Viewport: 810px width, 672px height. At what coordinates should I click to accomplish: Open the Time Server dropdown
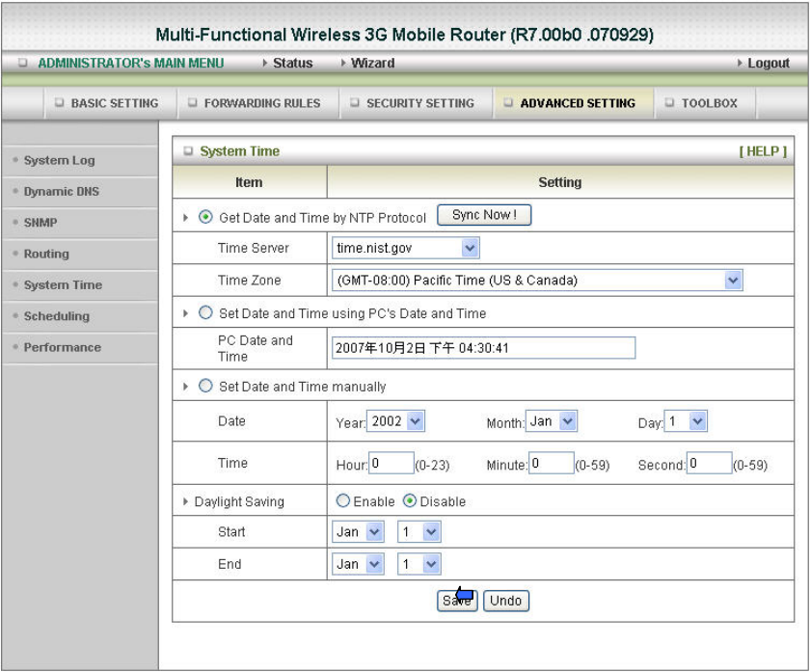pyautogui.click(x=405, y=249)
